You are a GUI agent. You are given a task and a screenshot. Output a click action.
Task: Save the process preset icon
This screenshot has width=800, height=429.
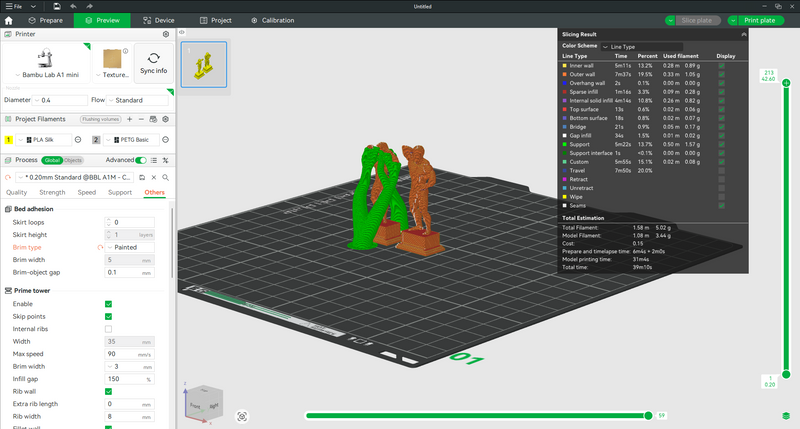[x=142, y=178]
